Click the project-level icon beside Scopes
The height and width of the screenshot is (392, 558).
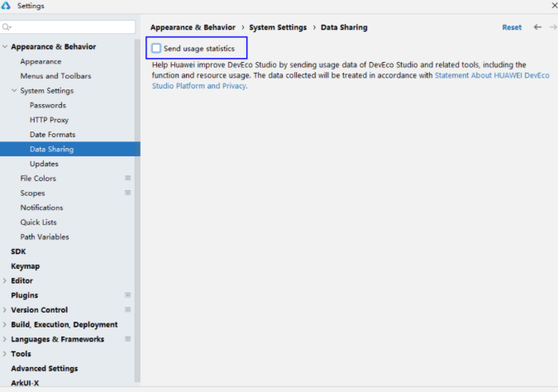(x=128, y=193)
